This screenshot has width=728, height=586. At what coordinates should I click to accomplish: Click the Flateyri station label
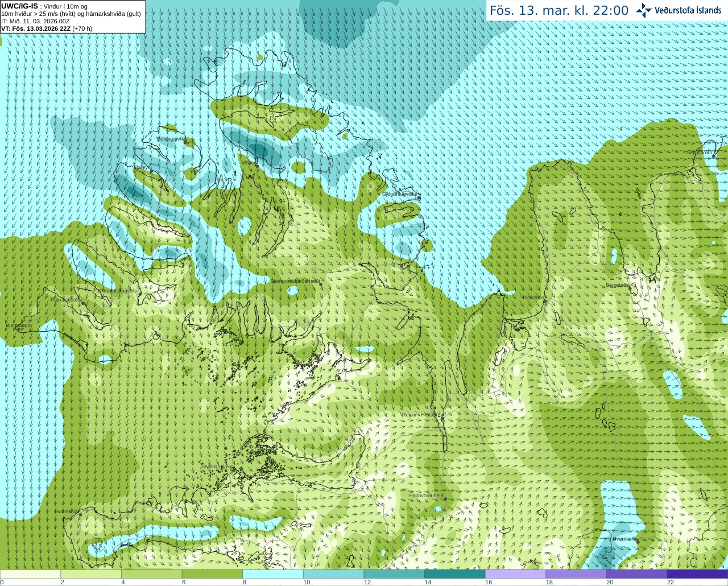pos(142,167)
